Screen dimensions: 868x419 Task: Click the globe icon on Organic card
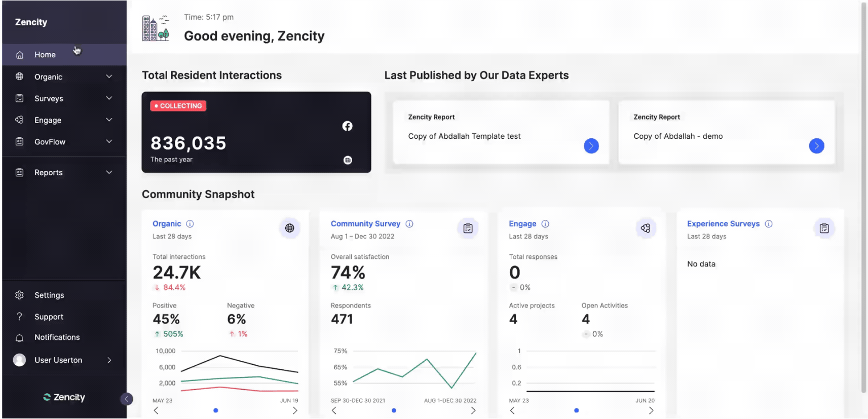(x=290, y=228)
